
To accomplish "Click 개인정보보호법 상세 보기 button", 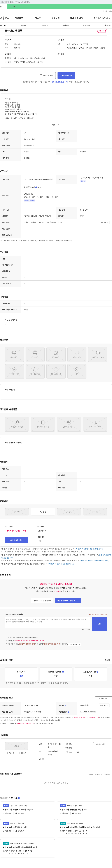I will pos(42,600).
